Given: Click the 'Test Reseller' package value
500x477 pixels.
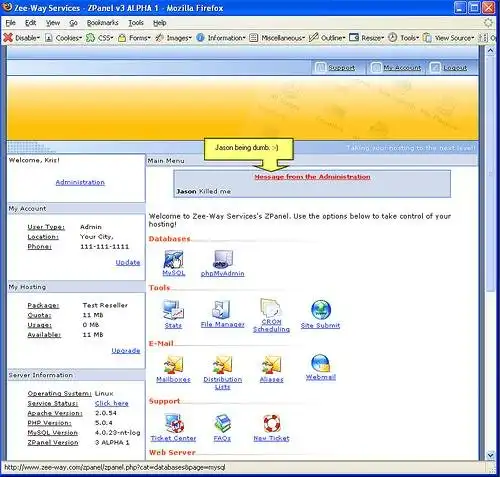Looking at the screenshot, I should [x=105, y=305].
